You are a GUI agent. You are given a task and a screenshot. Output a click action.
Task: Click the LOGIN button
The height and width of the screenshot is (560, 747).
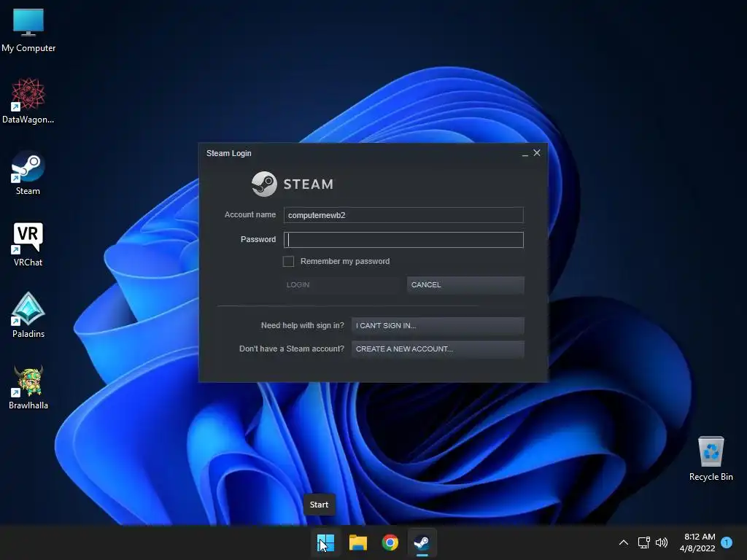point(341,285)
